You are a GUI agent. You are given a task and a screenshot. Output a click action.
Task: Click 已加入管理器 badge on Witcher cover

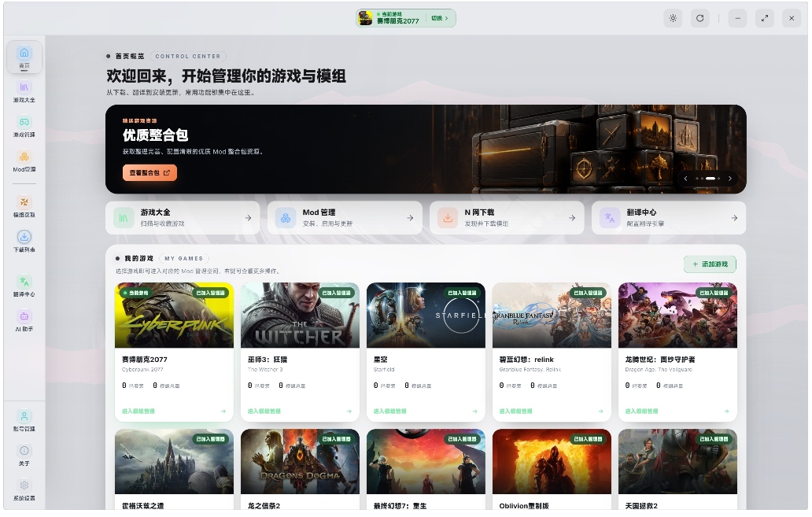pyautogui.click(x=337, y=294)
